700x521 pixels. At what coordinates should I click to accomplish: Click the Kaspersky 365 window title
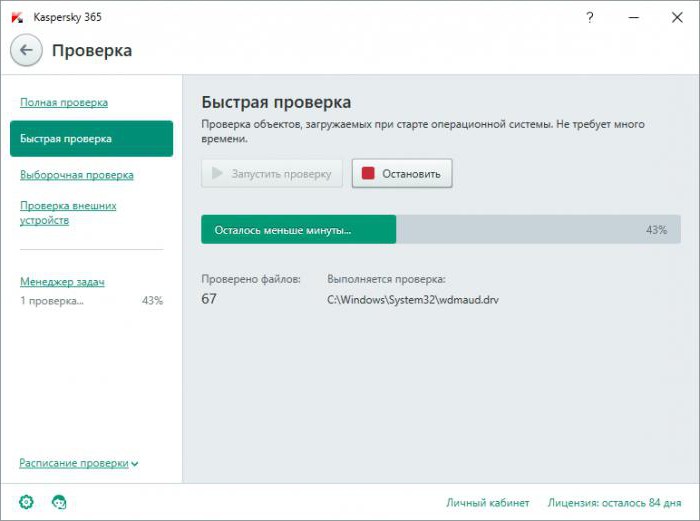pos(67,17)
